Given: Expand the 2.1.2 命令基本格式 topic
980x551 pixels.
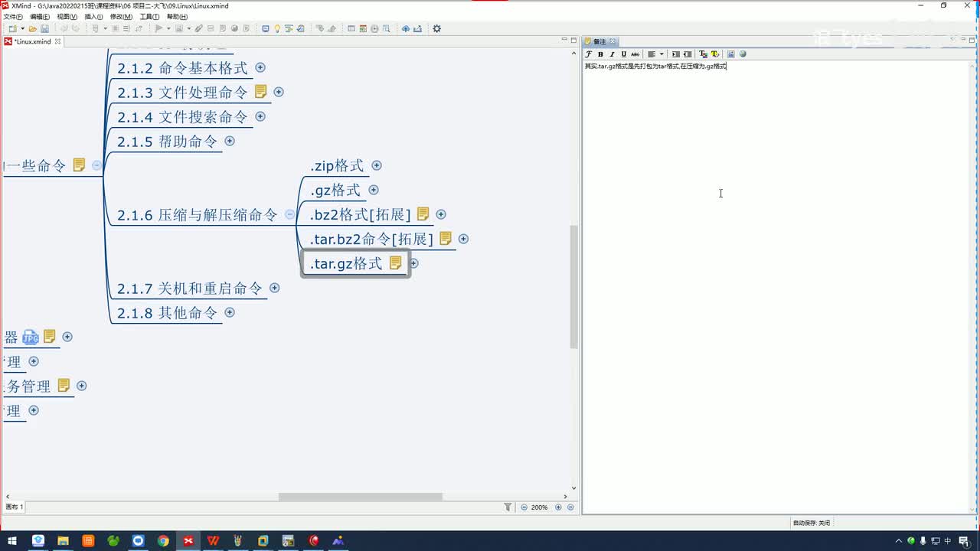Looking at the screenshot, I should 260,67.
